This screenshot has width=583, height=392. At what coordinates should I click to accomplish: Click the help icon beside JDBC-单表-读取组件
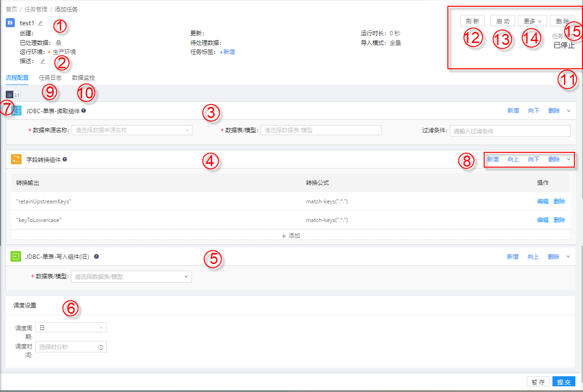[x=84, y=110]
